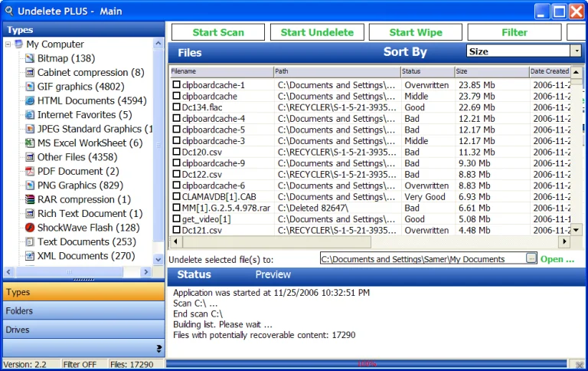Click the Bitmap file type icon
This screenshot has width=588, height=371.
[30, 58]
